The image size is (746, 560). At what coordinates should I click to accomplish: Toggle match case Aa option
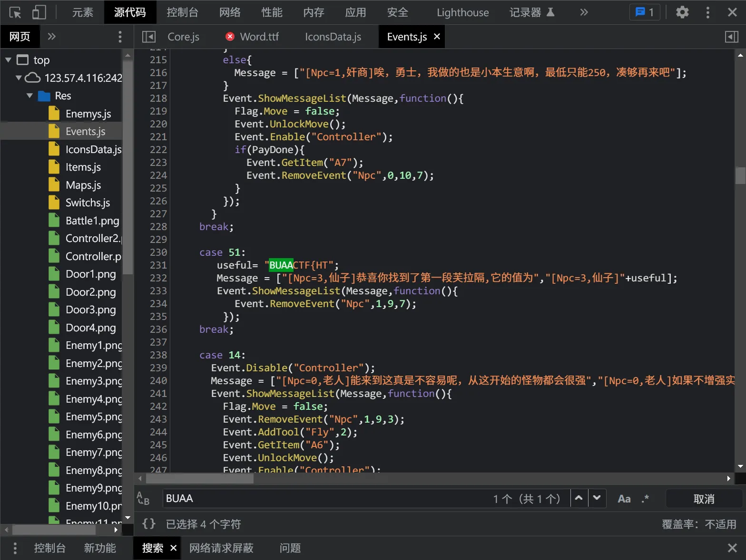click(x=624, y=499)
